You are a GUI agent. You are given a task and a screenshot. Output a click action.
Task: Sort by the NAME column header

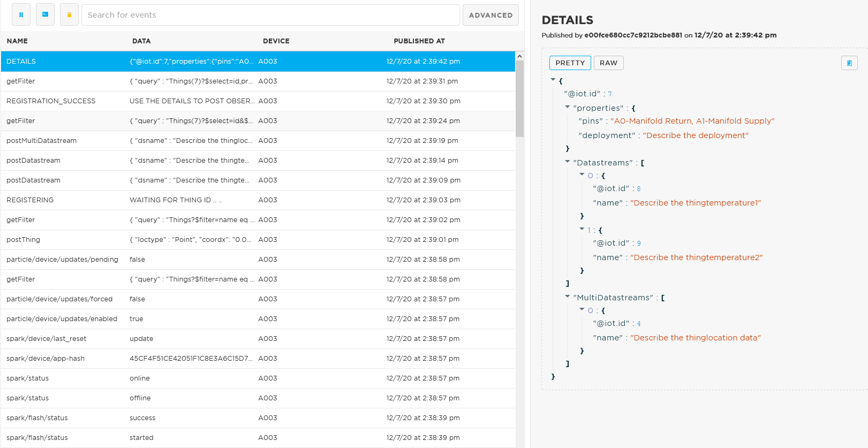pos(17,41)
